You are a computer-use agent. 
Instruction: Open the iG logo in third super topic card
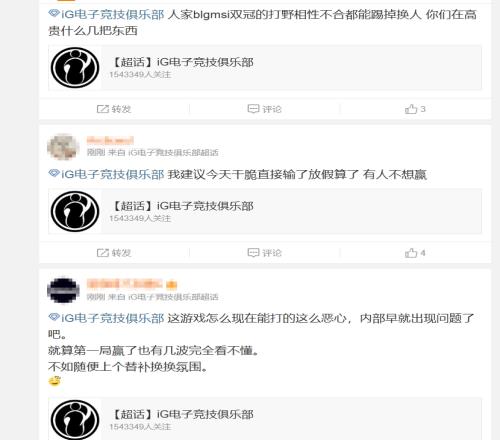[75, 420]
